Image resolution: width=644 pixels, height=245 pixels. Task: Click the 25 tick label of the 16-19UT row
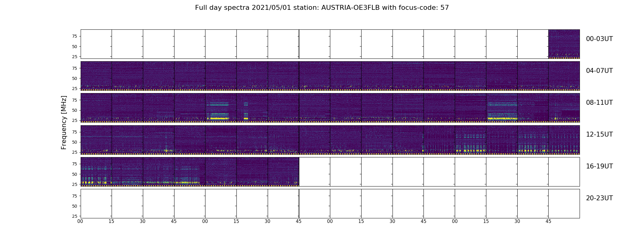coord(75,184)
